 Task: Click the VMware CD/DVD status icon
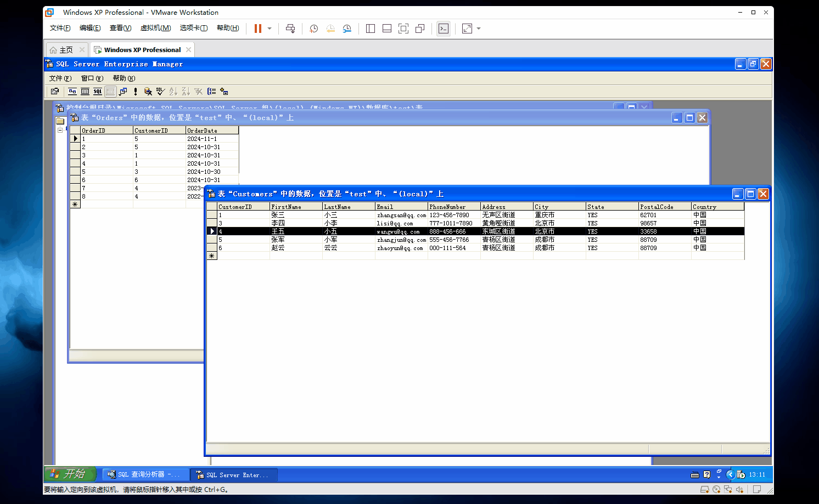tap(716, 490)
